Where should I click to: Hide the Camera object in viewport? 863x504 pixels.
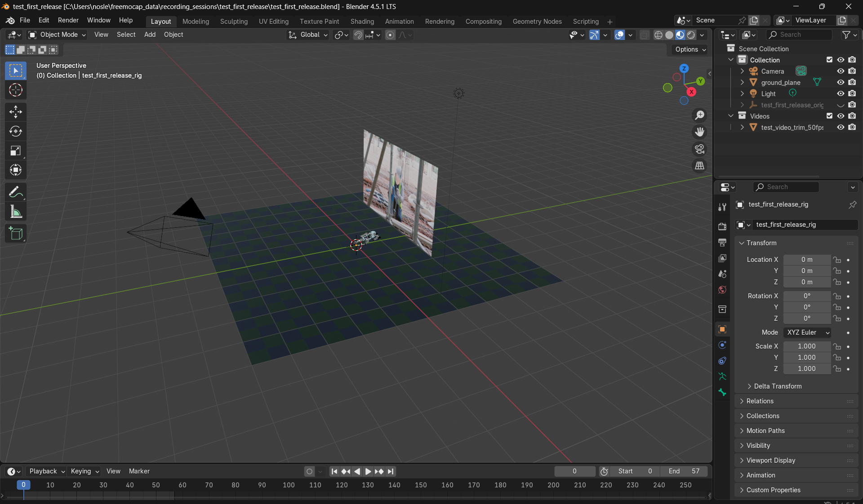tap(841, 71)
